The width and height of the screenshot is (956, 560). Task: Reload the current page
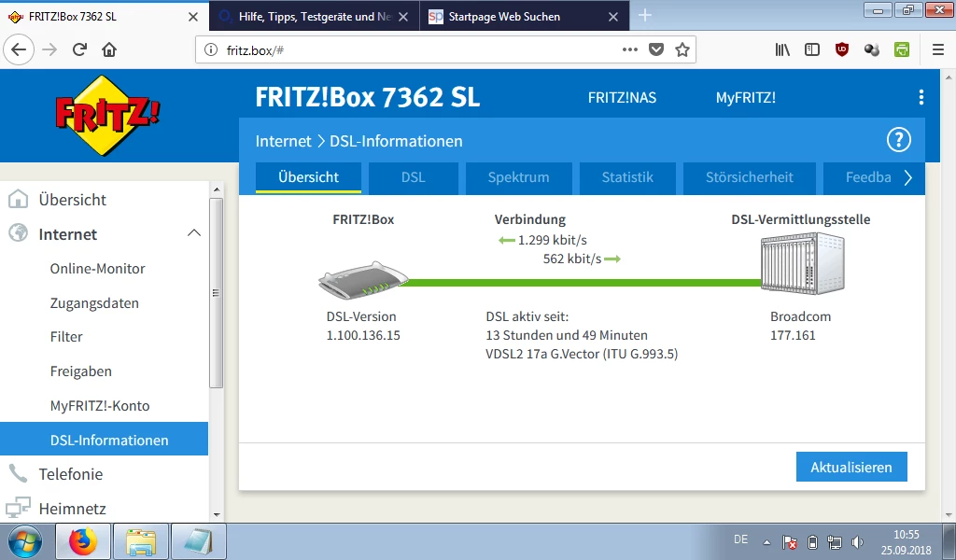point(79,50)
